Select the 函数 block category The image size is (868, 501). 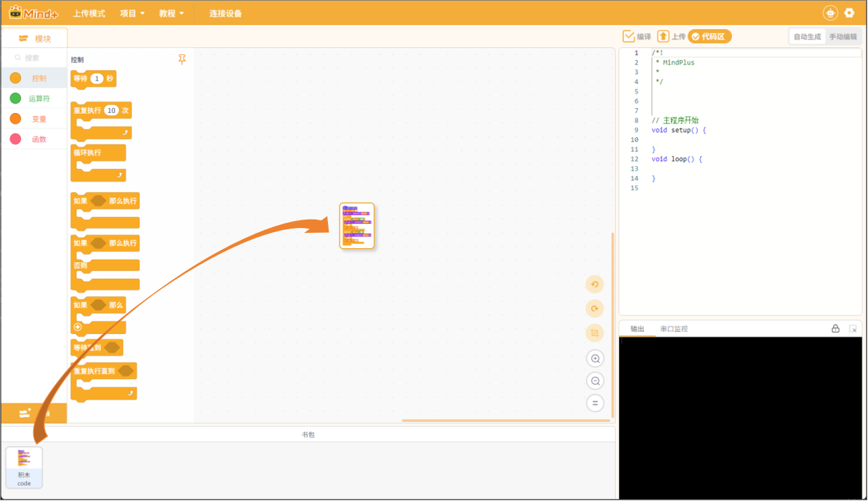[34, 139]
